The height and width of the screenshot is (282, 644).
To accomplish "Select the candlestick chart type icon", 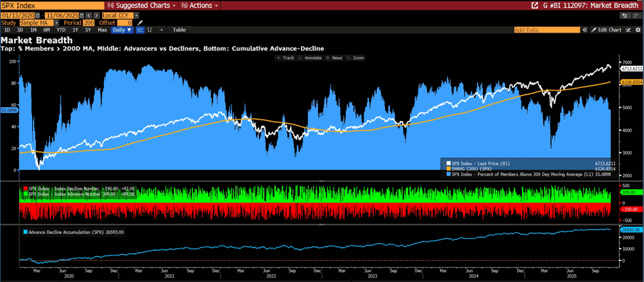I will pyautogui.click(x=149, y=30).
